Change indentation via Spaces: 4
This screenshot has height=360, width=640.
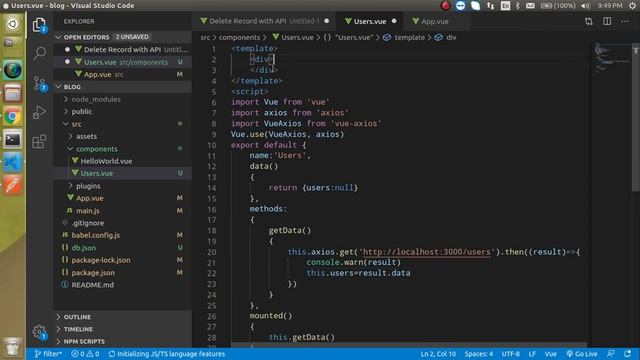click(x=478, y=354)
